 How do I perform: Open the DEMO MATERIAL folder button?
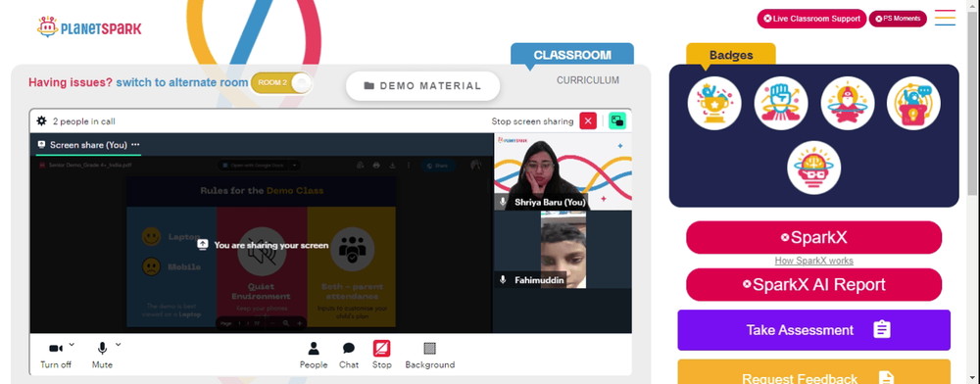click(x=423, y=86)
